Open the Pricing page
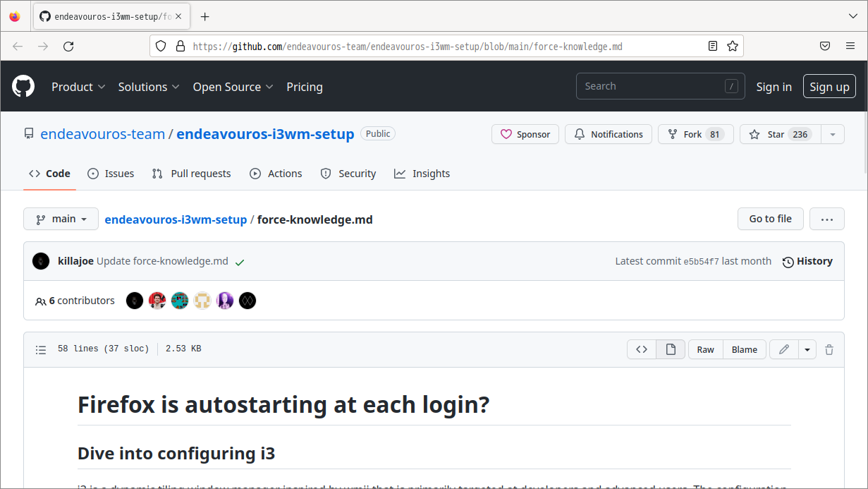868x489 pixels. click(x=305, y=87)
